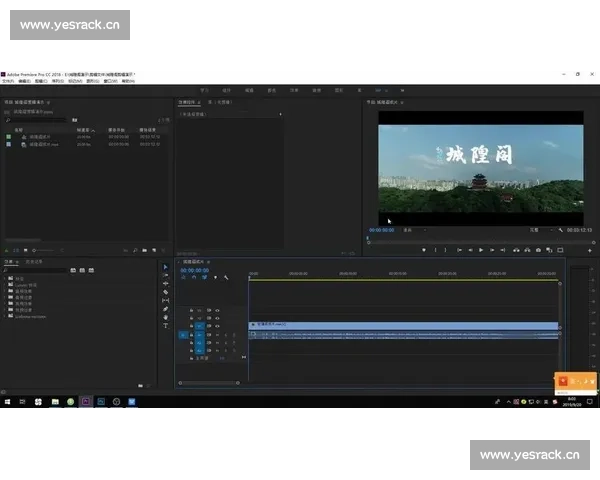The image size is (600, 480).
Task: Click the Extract button
Action: point(527,250)
